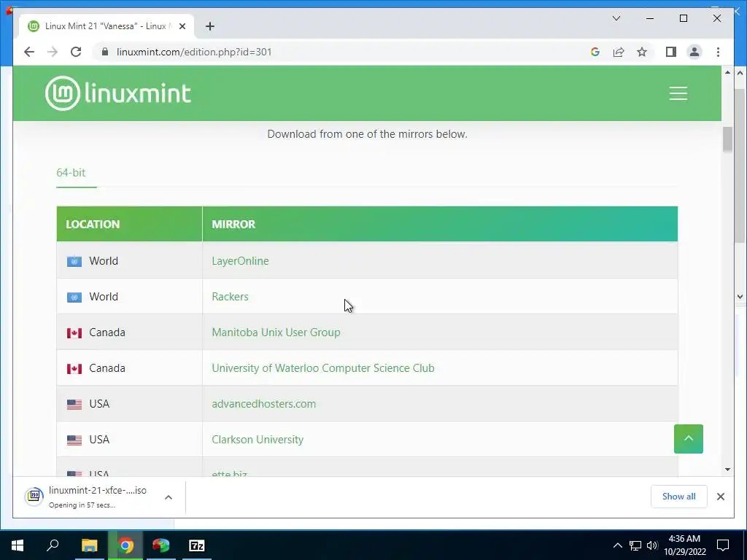Open Chrome three-dot menu
747x560 pixels.
click(718, 52)
